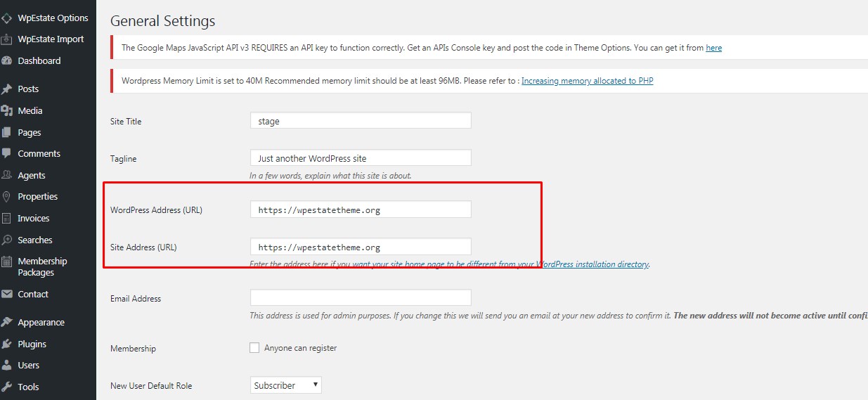The width and height of the screenshot is (868, 400).
Task: Go to Membership Packages in sidebar
Action: coord(42,266)
